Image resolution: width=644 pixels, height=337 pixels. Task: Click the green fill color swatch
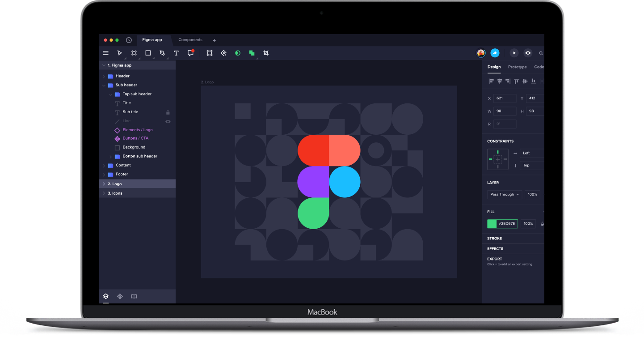[x=492, y=224]
